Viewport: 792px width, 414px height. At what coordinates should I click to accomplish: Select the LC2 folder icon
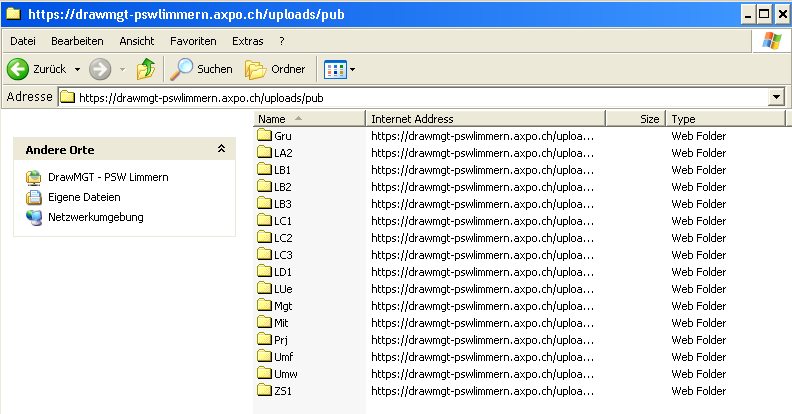pos(264,237)
